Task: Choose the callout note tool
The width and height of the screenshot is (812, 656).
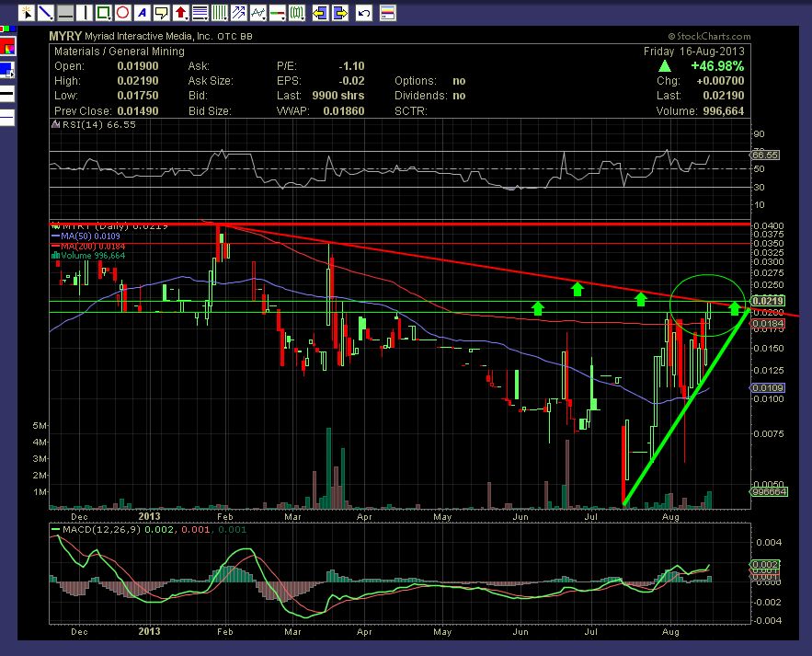Action: click(x=162, y=13)
